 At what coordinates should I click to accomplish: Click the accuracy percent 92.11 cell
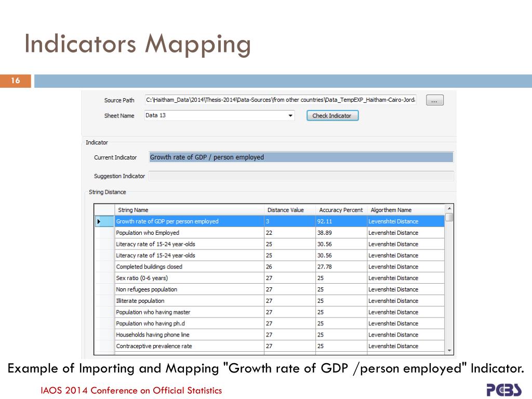[341, 221]
